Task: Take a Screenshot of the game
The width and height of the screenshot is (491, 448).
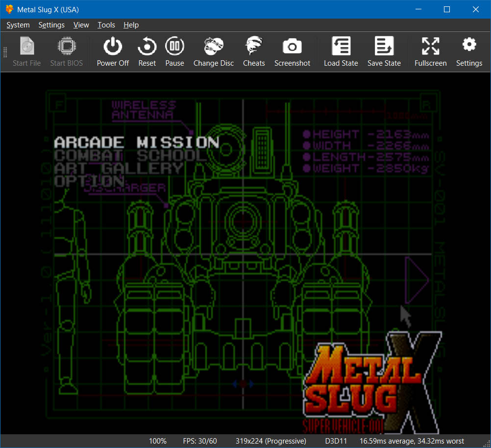Action: tap(292, 51)
